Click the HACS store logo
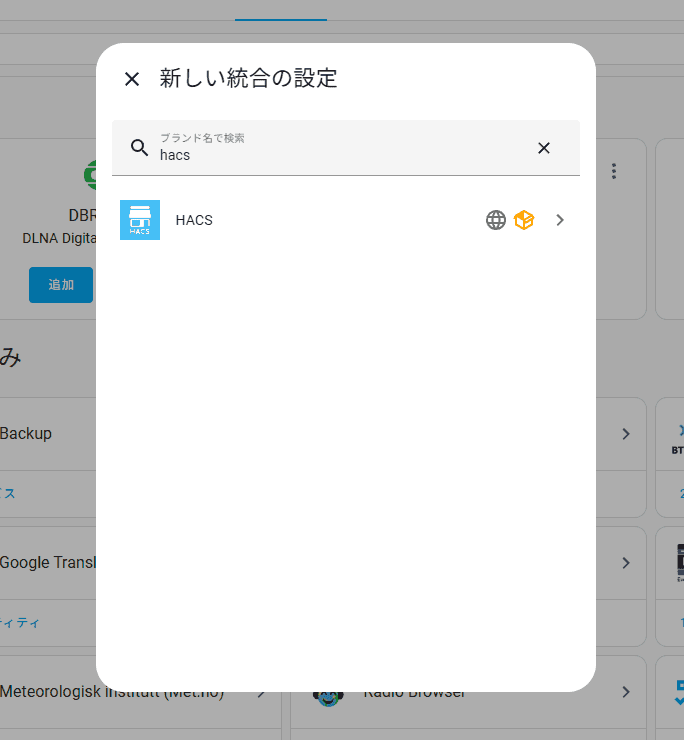The image size is (684, 740). click(x=140, y=220)
